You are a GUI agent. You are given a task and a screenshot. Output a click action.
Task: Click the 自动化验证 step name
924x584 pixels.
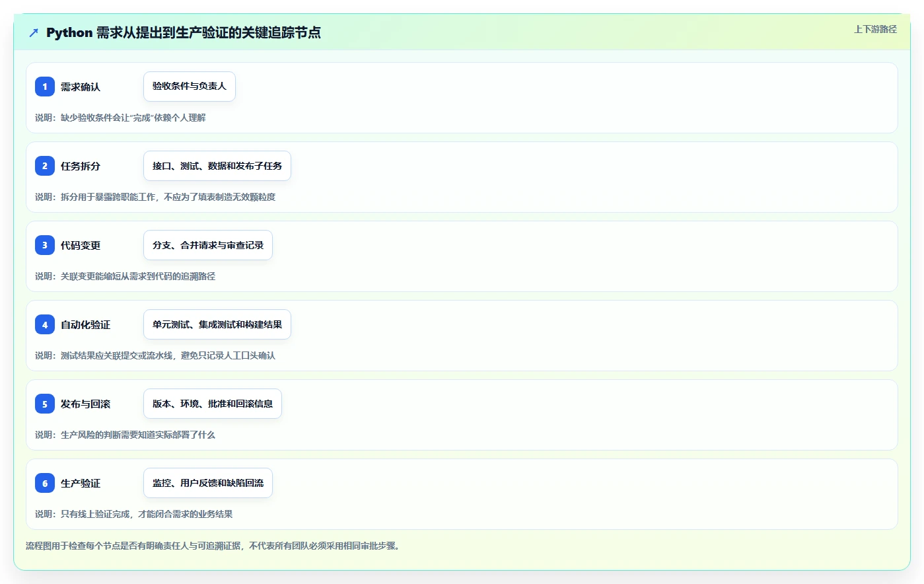pyautogui.click(x=85, y=324)
